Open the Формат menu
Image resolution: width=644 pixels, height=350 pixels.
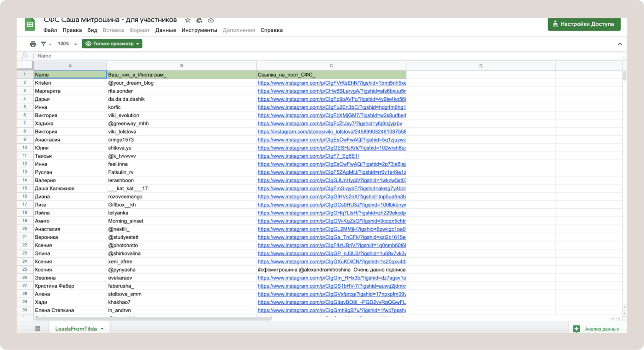140,30
